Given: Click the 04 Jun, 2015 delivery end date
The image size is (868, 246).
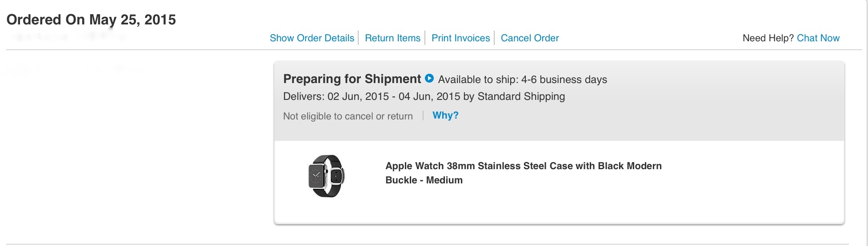Looking at the screenshot, I should [429, 97].
